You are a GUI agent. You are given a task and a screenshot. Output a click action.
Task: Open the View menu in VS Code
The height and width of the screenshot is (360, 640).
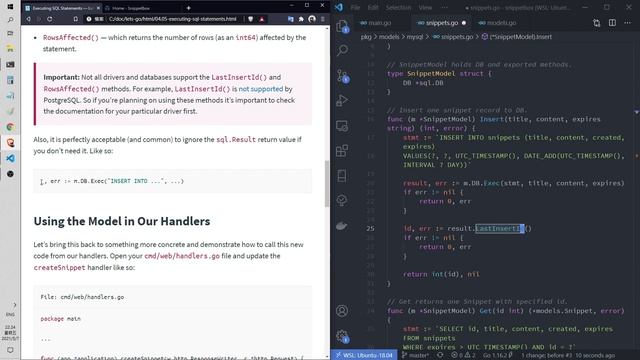pos(425,7)
